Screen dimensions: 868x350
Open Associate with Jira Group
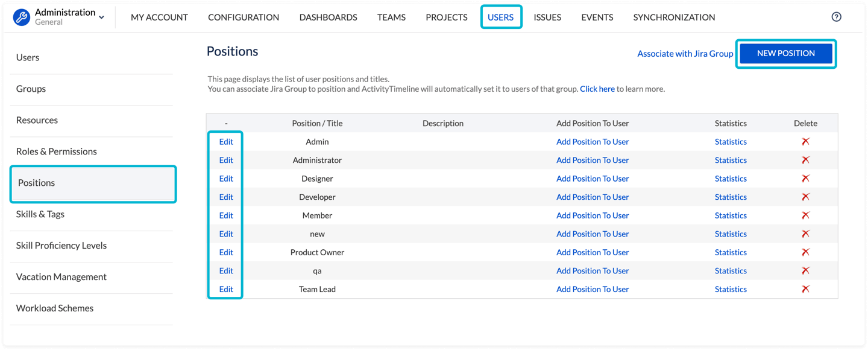[x=685, y=53]
